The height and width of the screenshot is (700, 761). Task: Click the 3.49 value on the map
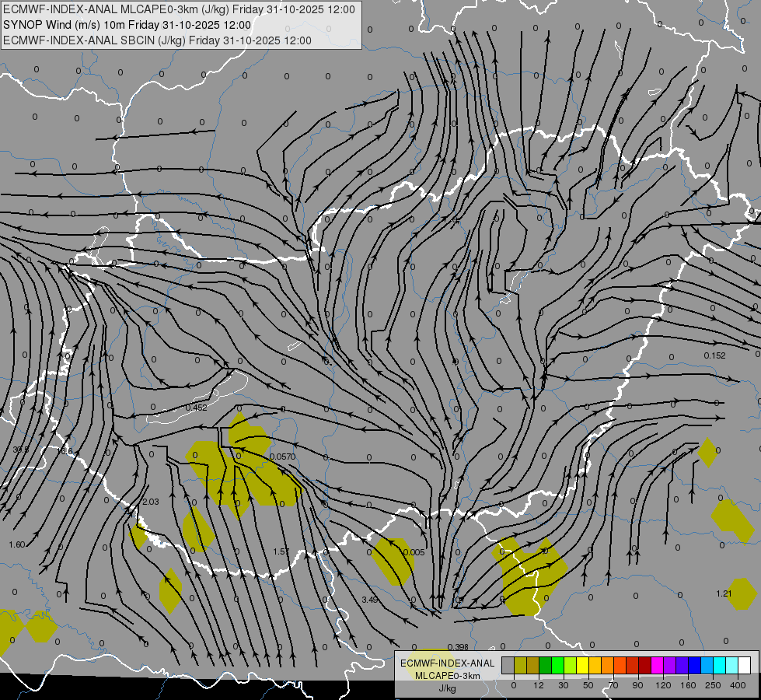click(x=370, y=600)
